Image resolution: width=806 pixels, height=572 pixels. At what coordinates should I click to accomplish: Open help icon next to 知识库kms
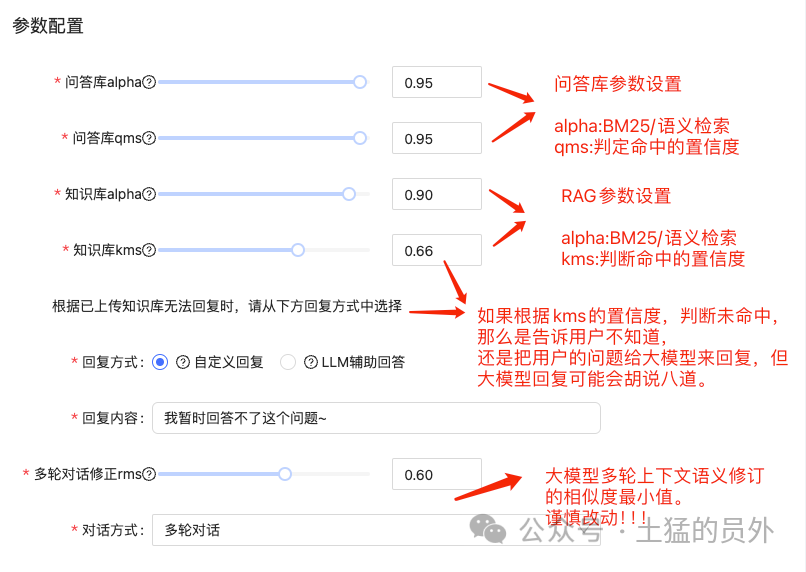pos(149,250)
